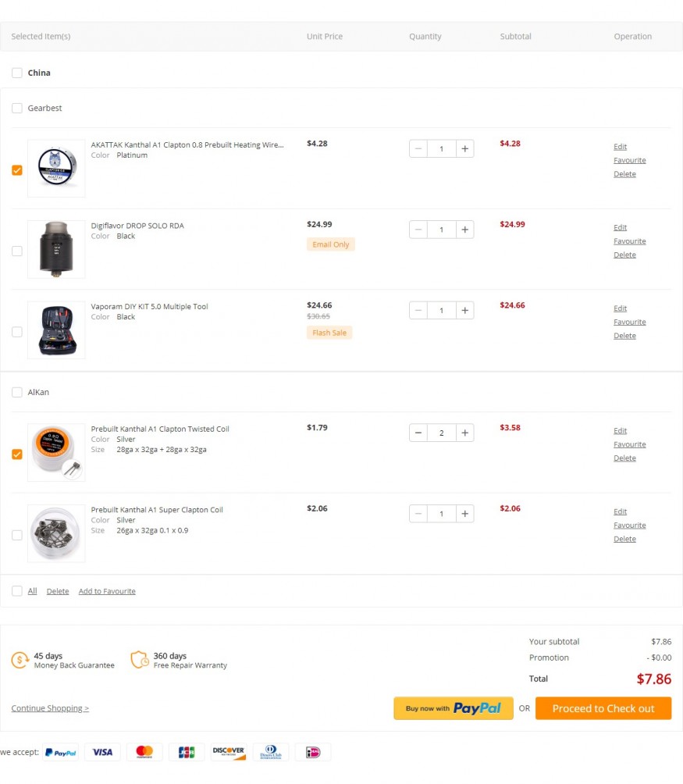Viewport: 683px width, 784px height.
Task: Click the VISA card icon
Action: [x=102, y=753]
